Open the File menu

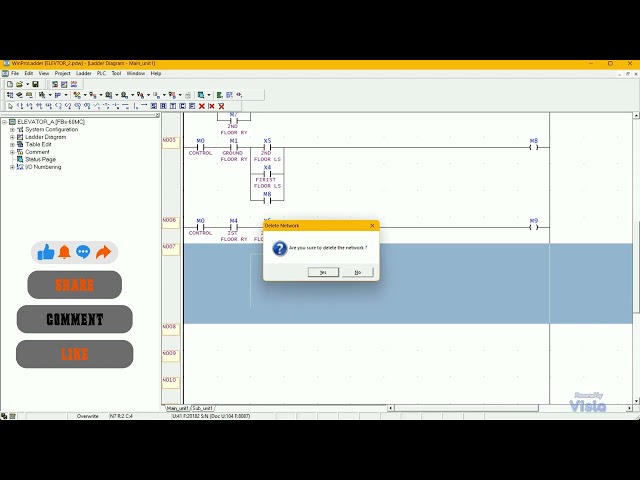(x=15, y=73)
